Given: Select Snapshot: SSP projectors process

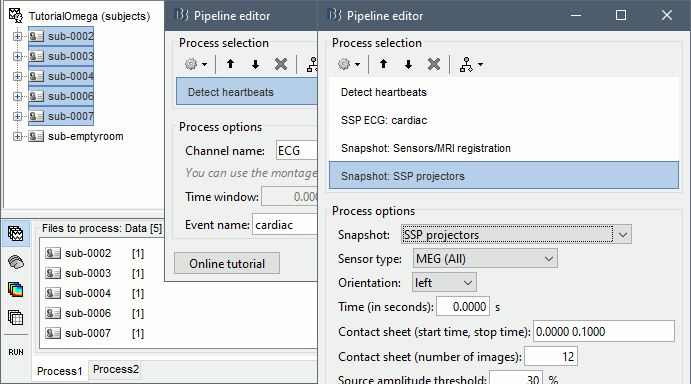Looking at the screenshot, I should point(504,176).
